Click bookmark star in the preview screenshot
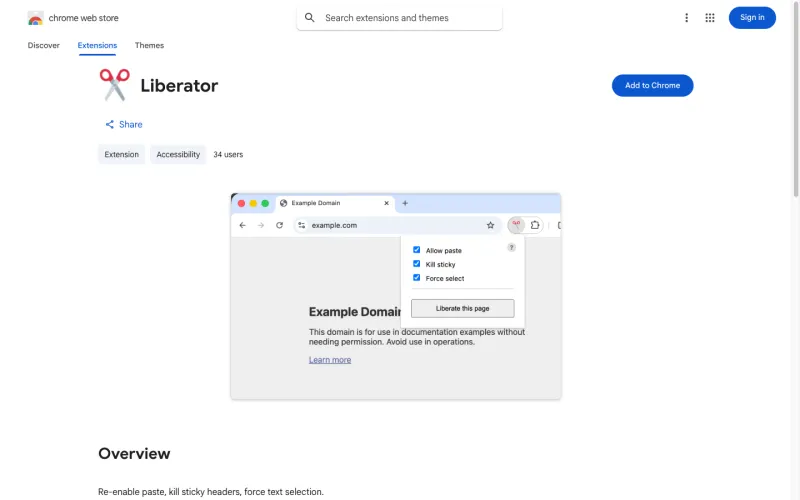 490,225
